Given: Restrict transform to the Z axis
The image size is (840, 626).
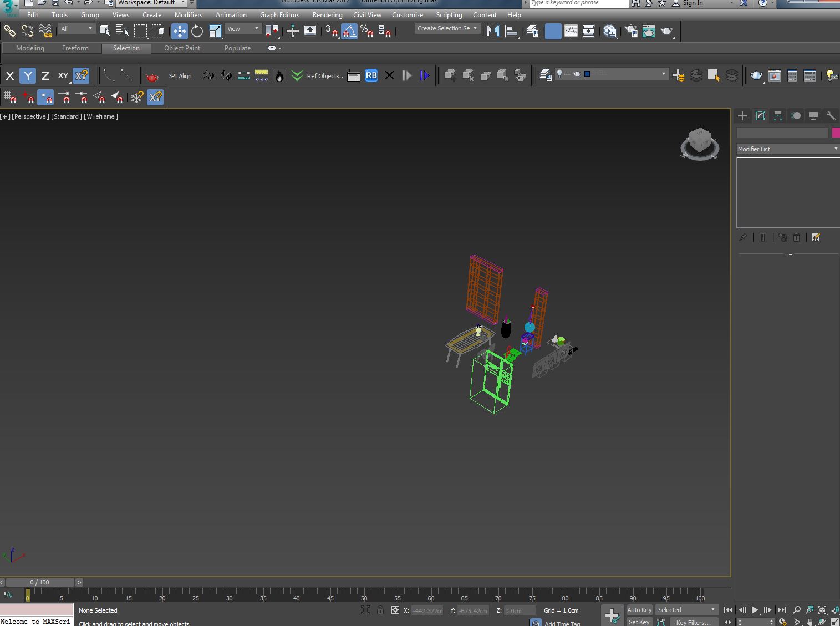Looking at the screenshot, I should tap(45, 75).
